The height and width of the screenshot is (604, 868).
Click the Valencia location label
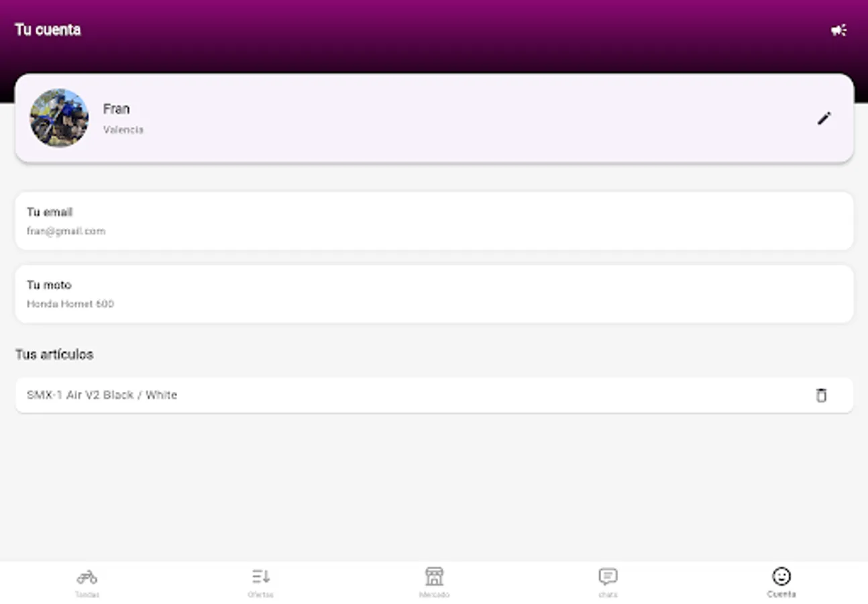123,130
